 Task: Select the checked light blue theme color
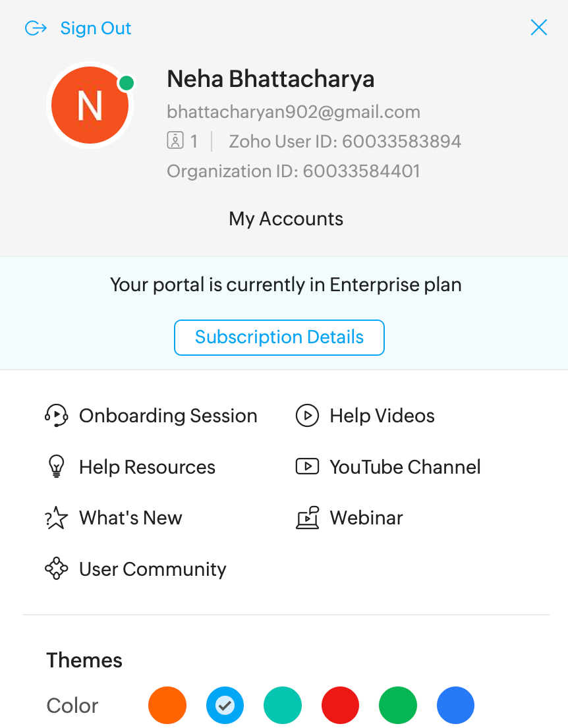click(x=225, y=706)
